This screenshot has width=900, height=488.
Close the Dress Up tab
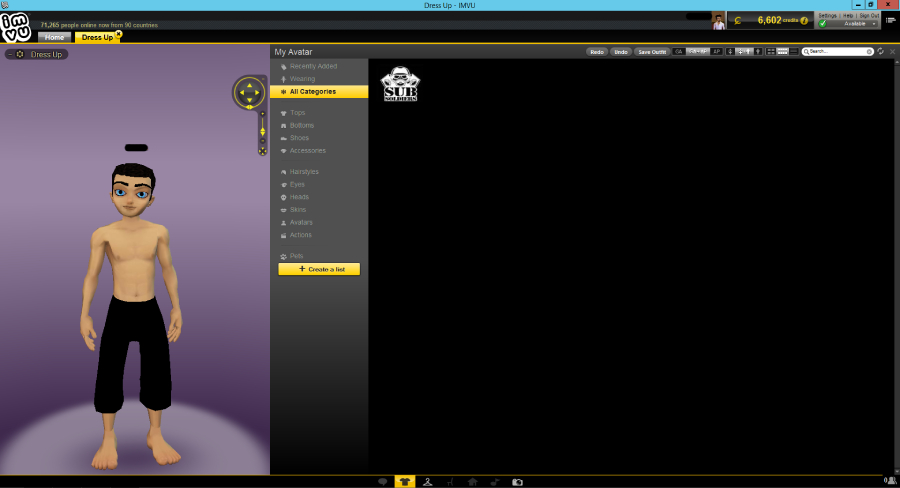119,34
